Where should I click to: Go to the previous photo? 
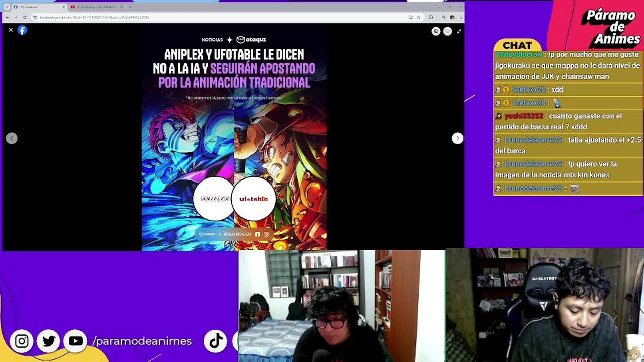coord(12,138)
